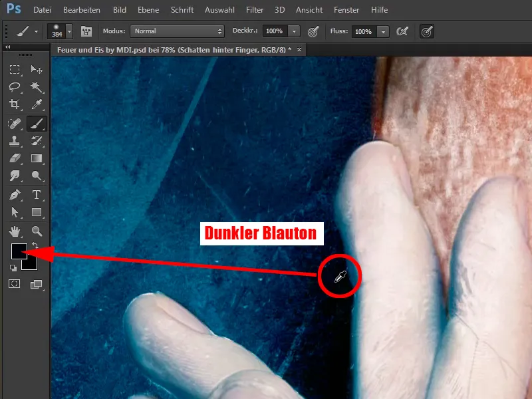Click the background color swatch
This screenshot has width=532, height=399.
pyautogui.click(x=31, y=263)
